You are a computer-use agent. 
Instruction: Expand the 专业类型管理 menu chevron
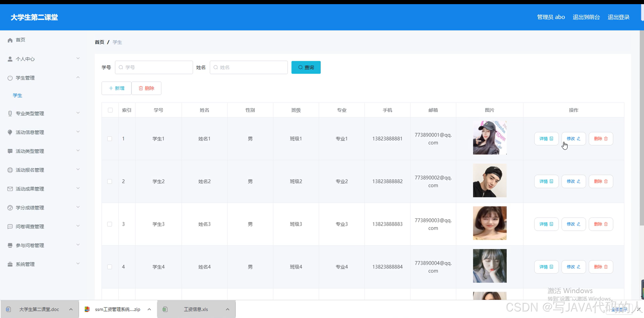(x=78, y=113)
